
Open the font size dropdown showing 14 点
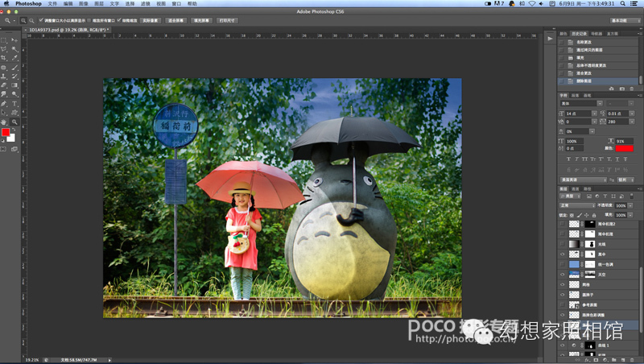594,114
